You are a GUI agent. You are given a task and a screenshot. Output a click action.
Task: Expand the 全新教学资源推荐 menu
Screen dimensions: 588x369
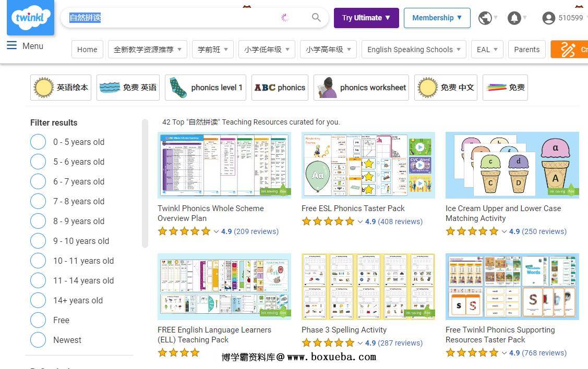pos(147,50)
